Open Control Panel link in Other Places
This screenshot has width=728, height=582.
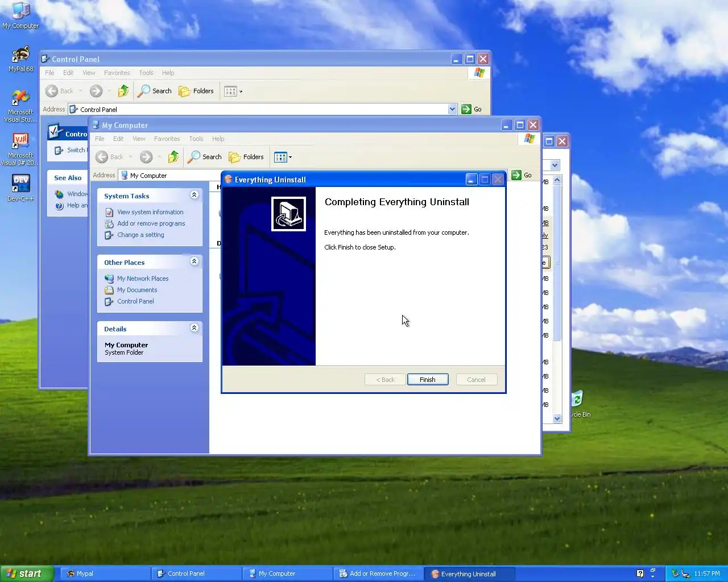pyautogui.click(x=135, y=301)
